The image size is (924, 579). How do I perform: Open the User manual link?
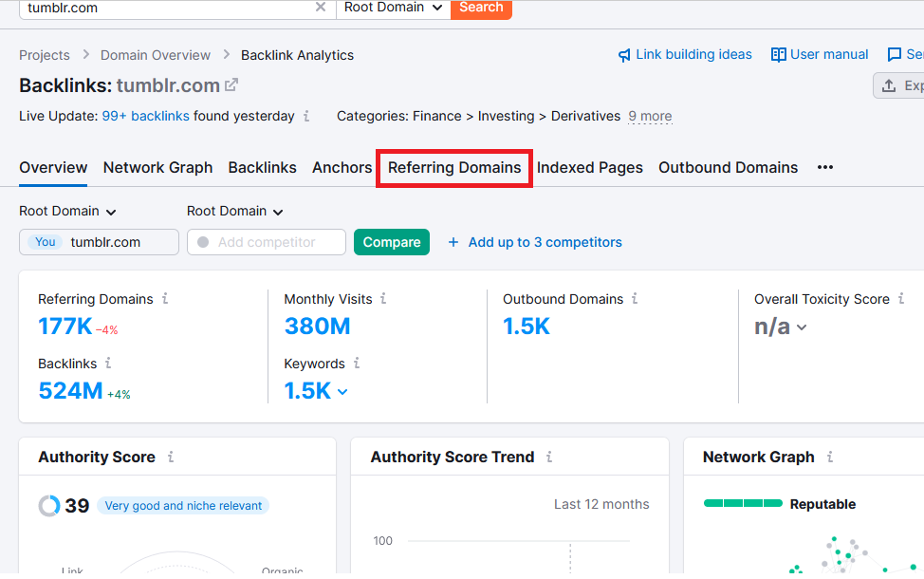tap(828, 55)
